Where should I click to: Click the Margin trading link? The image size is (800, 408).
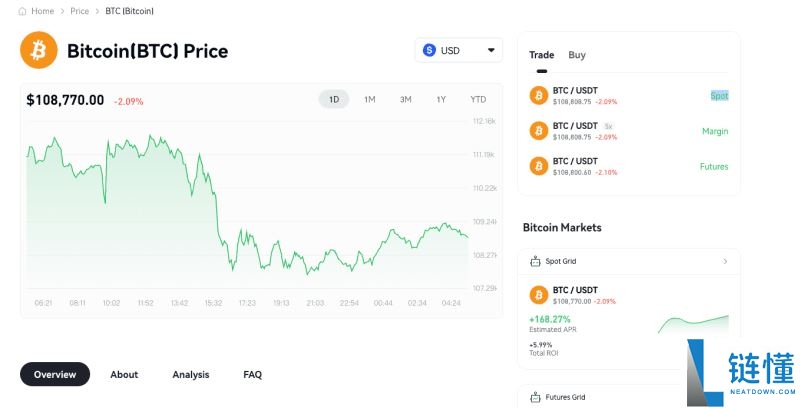point(714,131)
